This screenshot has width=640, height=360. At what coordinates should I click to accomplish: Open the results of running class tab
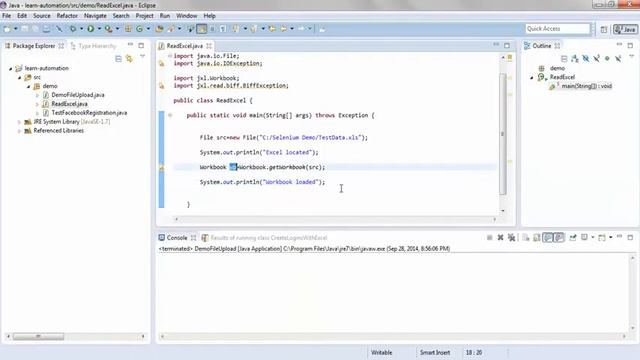click(264, 238)
